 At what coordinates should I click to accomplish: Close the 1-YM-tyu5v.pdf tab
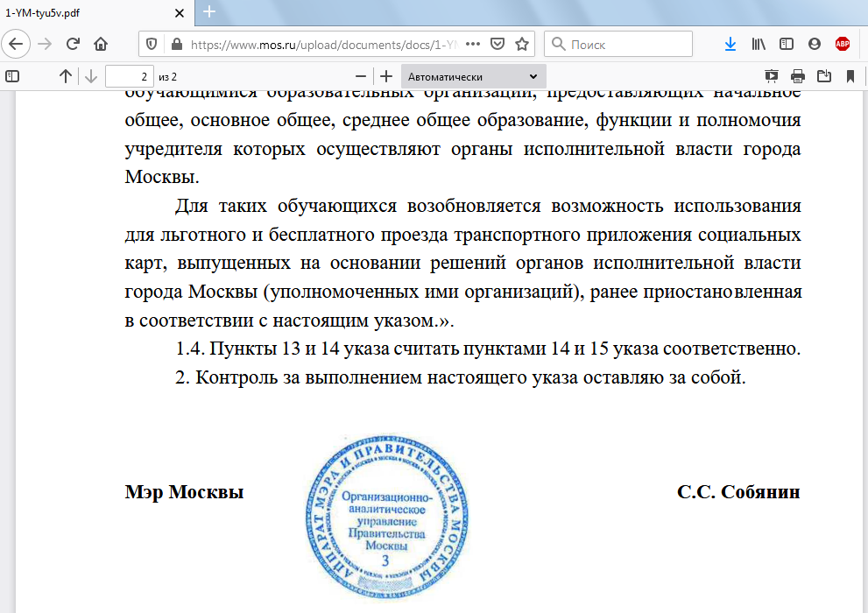click(180, 13)
